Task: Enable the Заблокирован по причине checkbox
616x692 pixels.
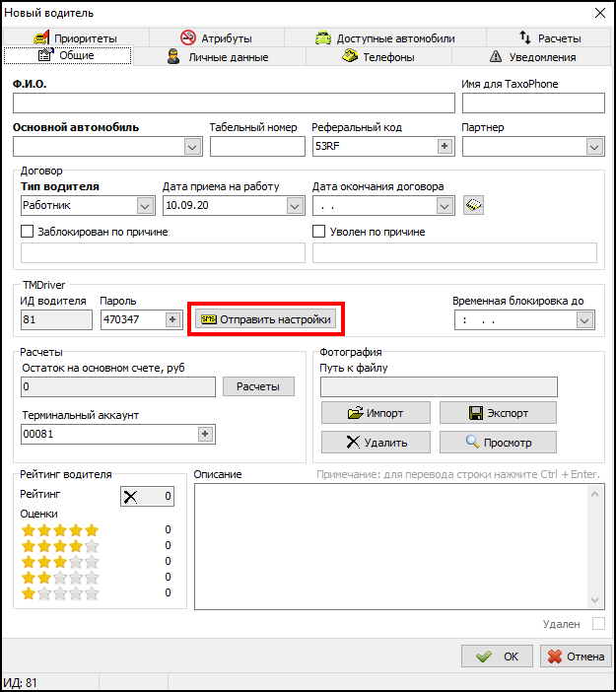Action: (28, 232)
